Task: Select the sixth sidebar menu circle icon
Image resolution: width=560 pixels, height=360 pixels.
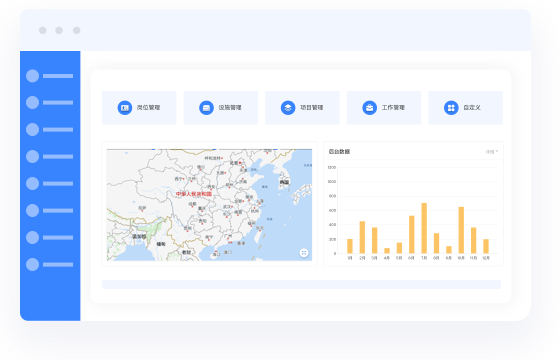Action: [32, 210]
